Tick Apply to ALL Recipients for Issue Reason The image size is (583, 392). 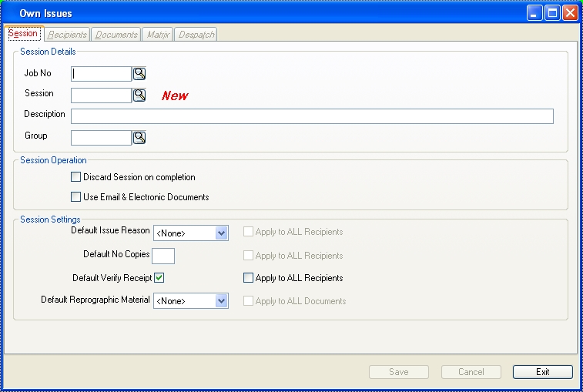click(x=248, y=232)
